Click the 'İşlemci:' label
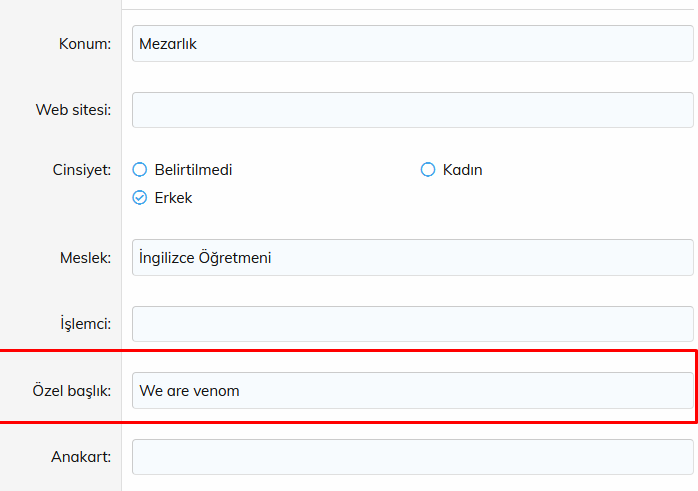 coord(85,324)
